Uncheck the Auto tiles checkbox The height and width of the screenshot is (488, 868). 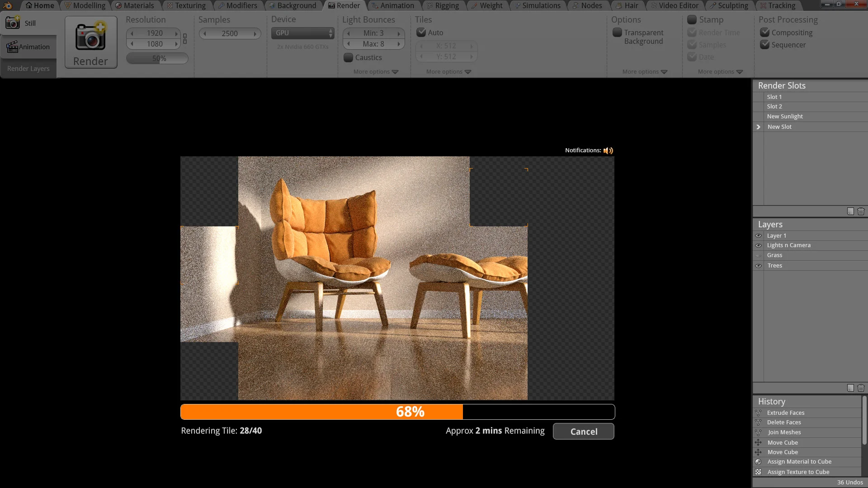click(421, 33)
